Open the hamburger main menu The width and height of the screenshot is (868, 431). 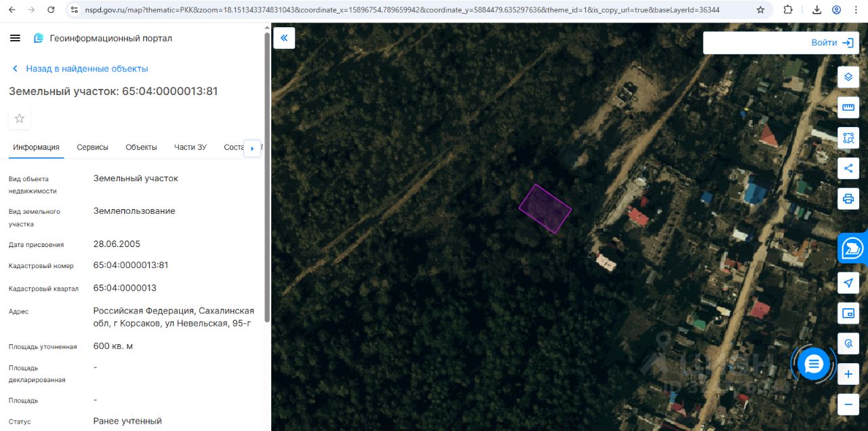[x=15, y=38]
